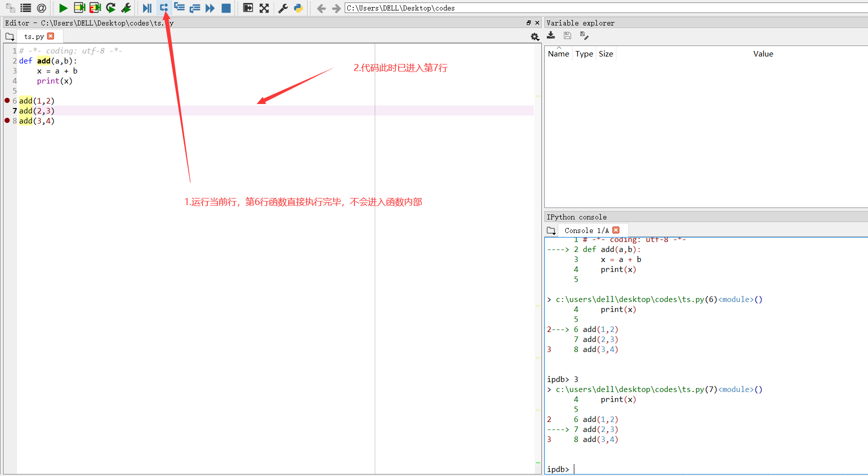868x476 pixels.
Task: Toggle fullscreen mode
Action: (264, 8)
